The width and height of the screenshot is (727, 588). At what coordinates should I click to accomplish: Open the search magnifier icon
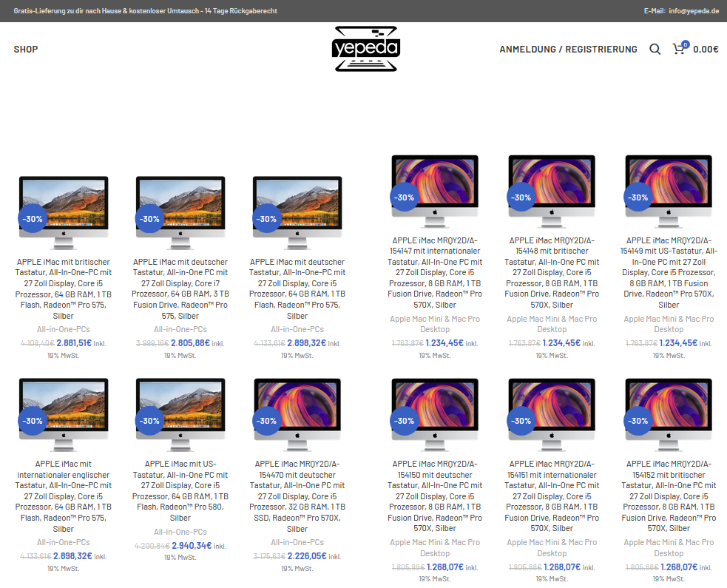[655, 49]
